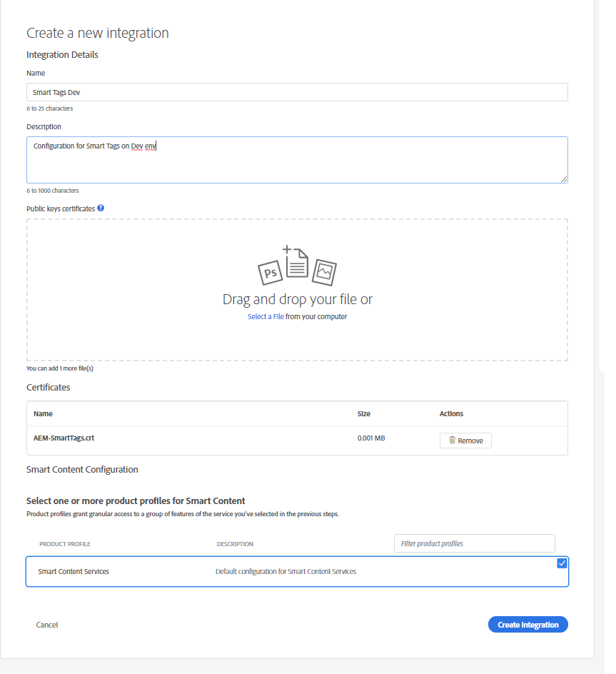This screenshot has width=616, height=674.
Task: Uncheck the Smart Content Services checkbox
Action: click(x=562, y=563)
